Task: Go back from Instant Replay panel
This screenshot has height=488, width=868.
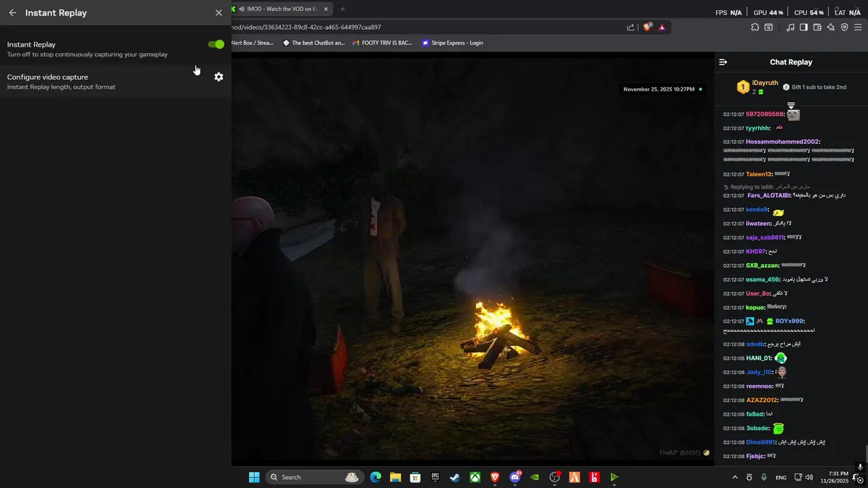Action: pyautogui.click(x=12, y=12)
